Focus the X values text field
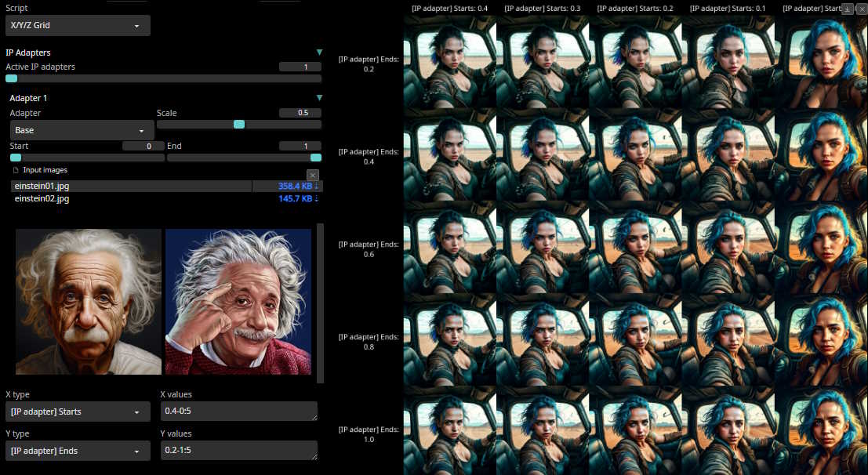This screenshot has width=868, height=475. point(238,412)
